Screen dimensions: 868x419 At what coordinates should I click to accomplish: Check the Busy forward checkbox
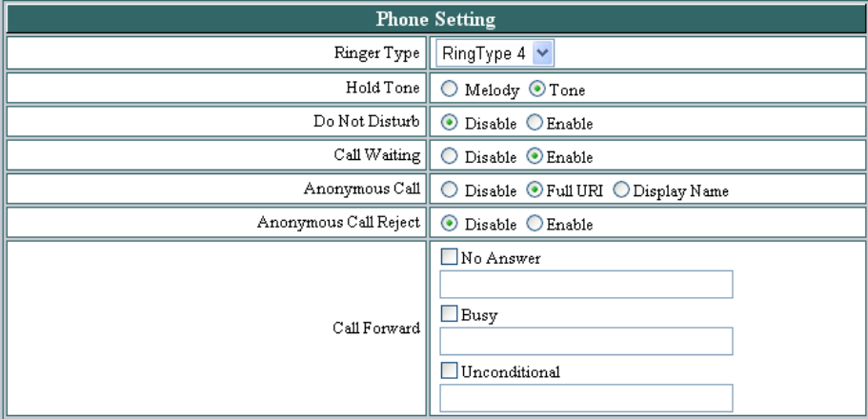coord(449,313)
